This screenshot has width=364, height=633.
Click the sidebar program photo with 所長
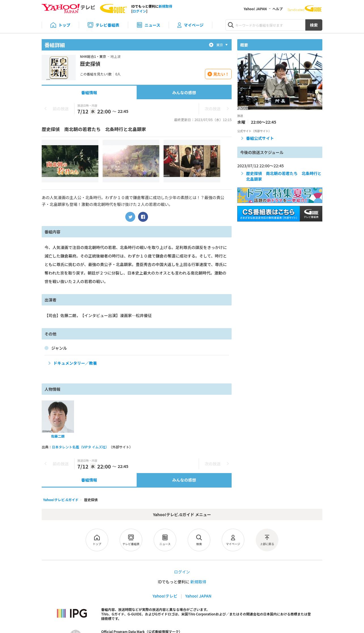pos(280,82)
